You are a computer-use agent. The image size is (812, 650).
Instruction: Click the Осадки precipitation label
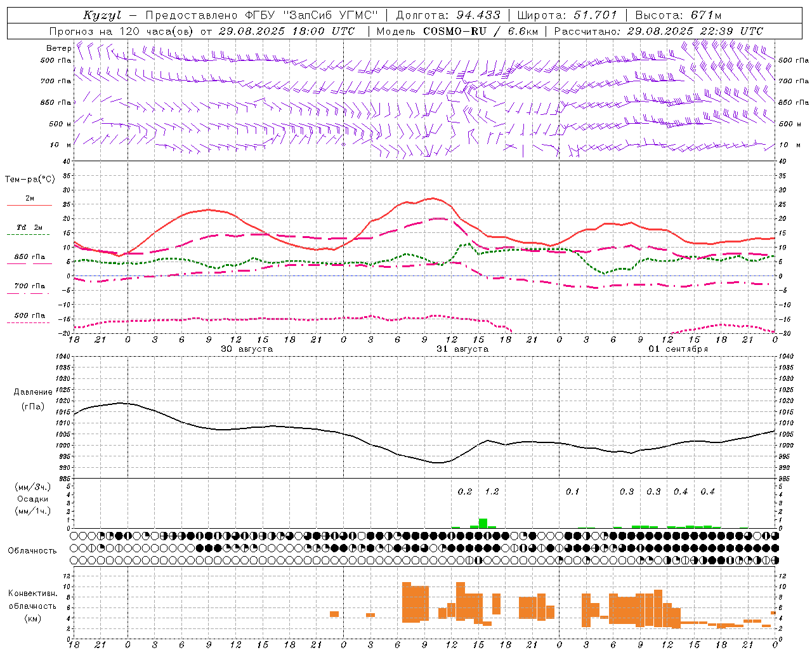tap(33, 499)
